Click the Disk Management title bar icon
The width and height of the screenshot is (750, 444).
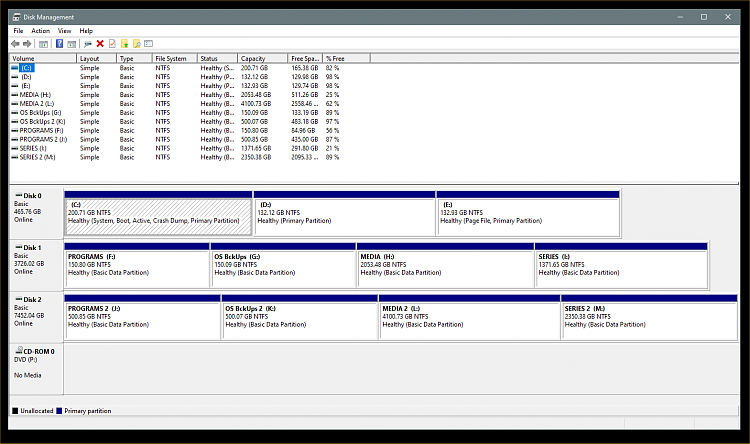pos(17,17)
